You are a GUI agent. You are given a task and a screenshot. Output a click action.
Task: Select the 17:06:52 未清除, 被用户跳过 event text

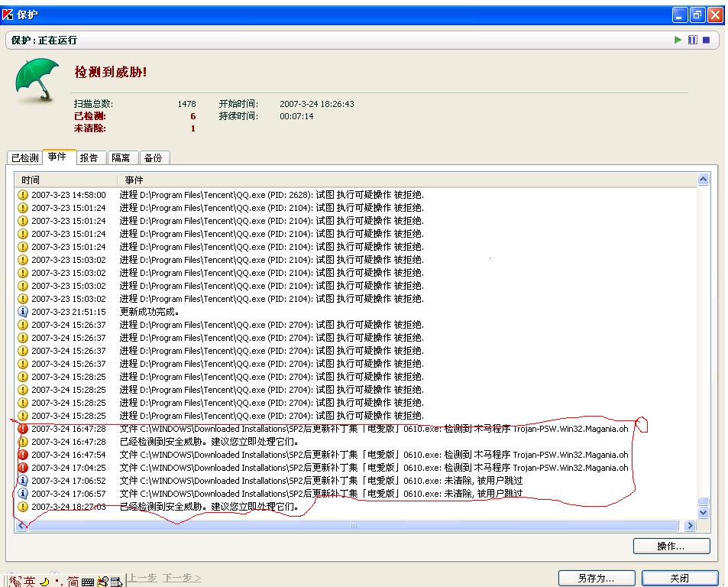coord(322,481)
